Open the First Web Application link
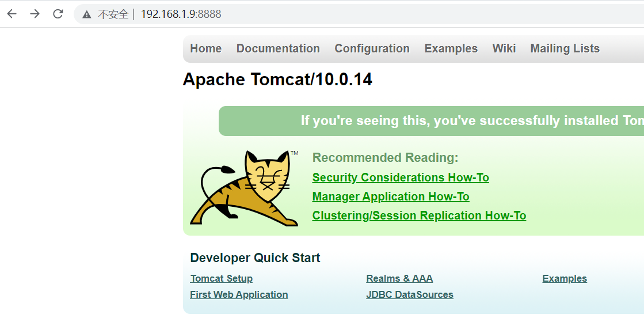The width and height of the screenshot is (644, 318). 239,294
